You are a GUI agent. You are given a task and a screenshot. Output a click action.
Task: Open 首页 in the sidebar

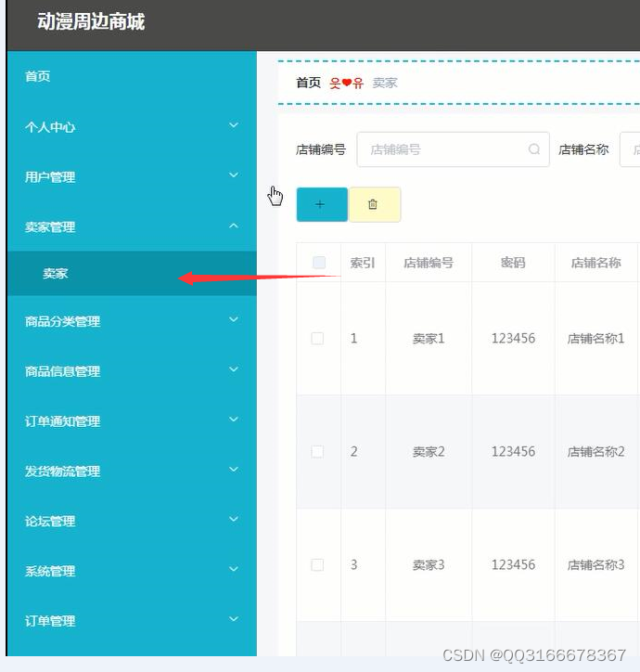pyautogui.click(x=132, y=76)
